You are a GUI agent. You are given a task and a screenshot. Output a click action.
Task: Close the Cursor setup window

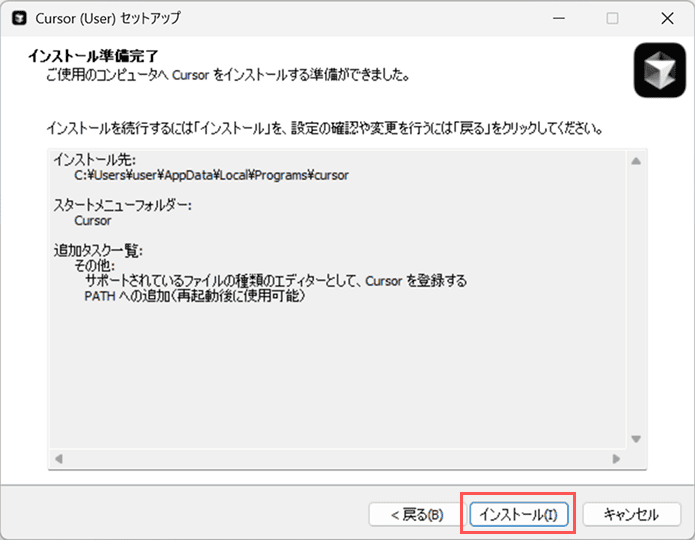point(667,18)
